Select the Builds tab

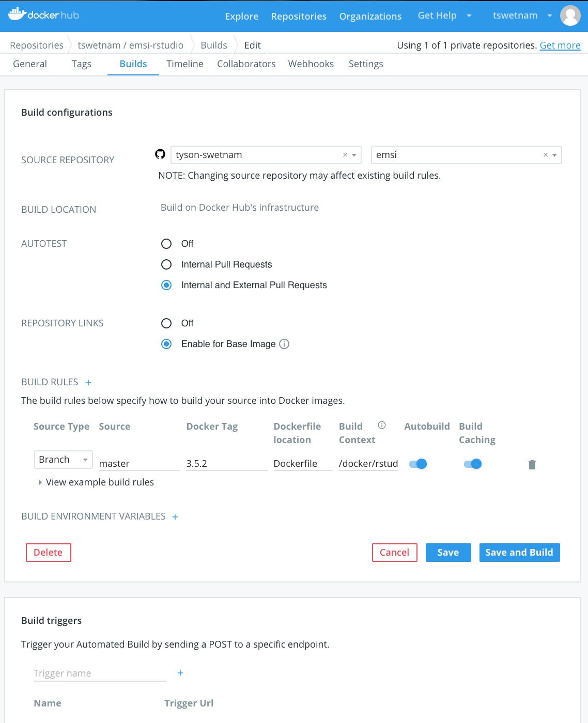pos(133,64)
